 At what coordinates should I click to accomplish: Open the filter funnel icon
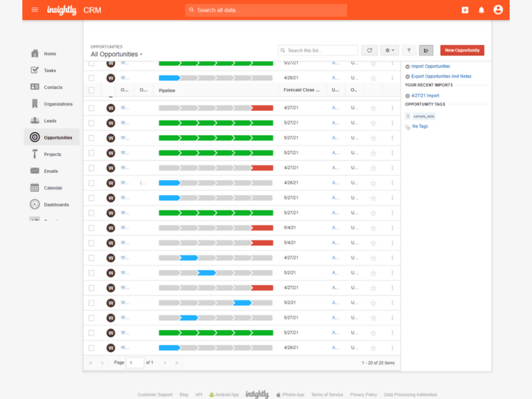coord(409,50)
